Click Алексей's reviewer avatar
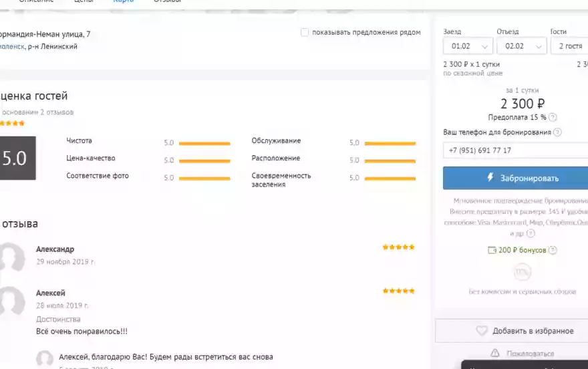This screenshot has width=588, height=369. (x=11, y=301)
